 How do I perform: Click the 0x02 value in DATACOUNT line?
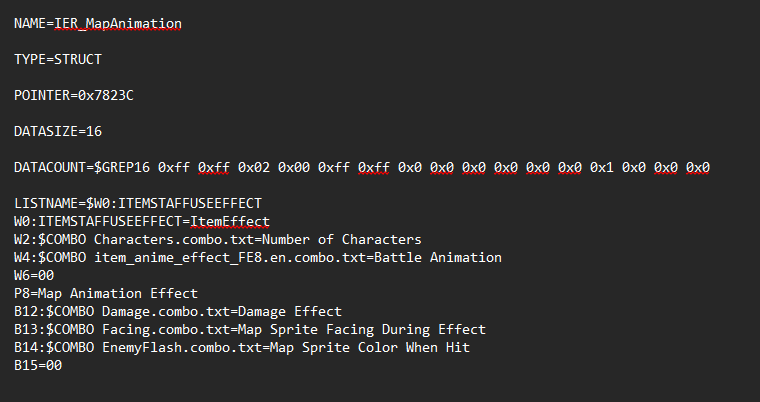tap(253, 167)
